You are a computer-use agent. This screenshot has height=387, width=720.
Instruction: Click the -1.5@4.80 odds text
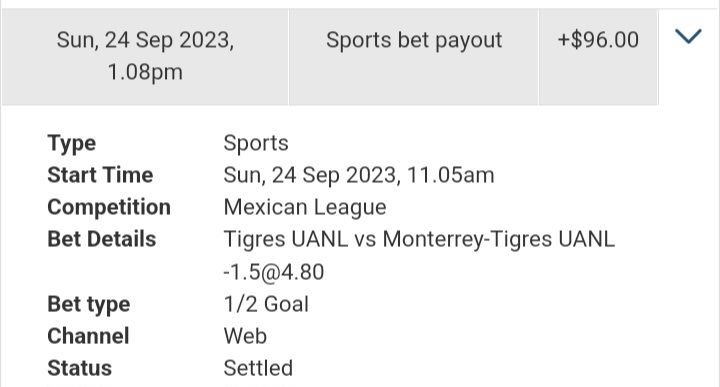pos(274,272)
